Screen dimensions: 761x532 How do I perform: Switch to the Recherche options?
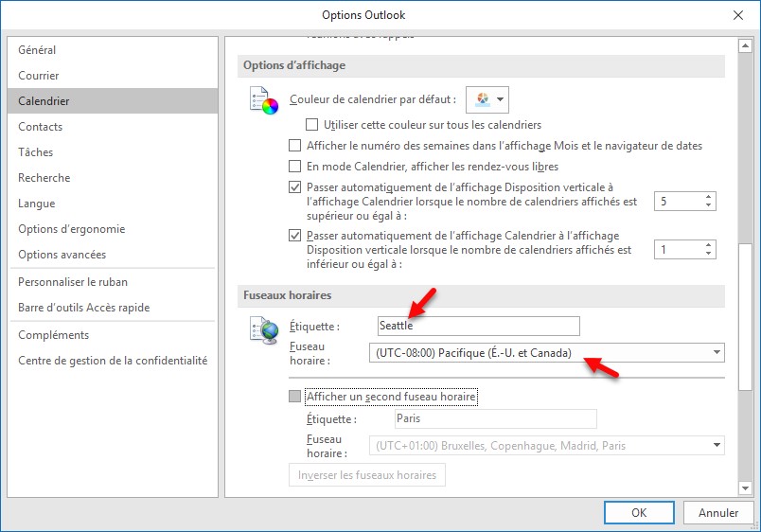(113, 178)
